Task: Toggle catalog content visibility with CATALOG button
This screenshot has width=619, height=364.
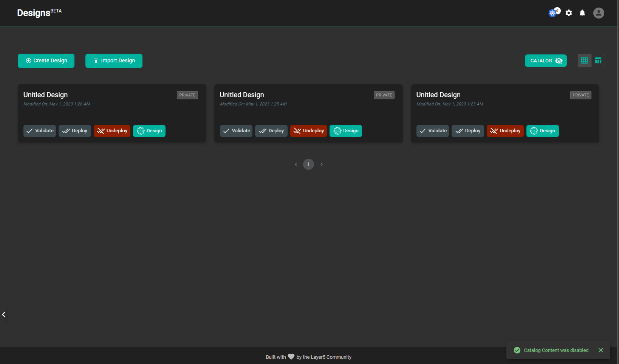Action: 545,60
